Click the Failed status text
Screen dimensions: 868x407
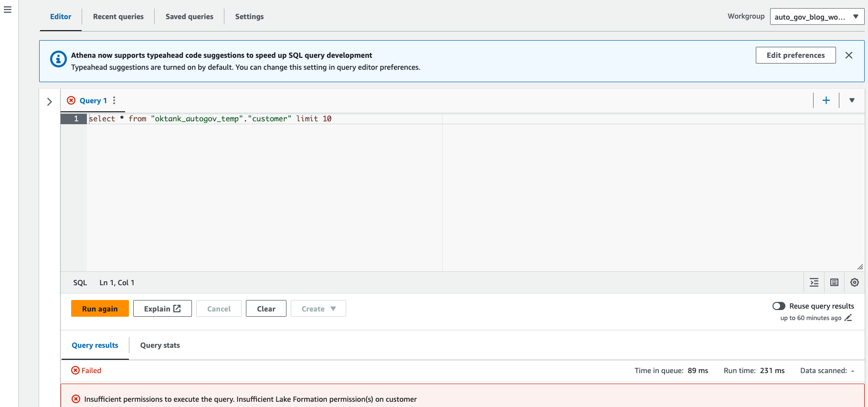(x=91, y=370)
